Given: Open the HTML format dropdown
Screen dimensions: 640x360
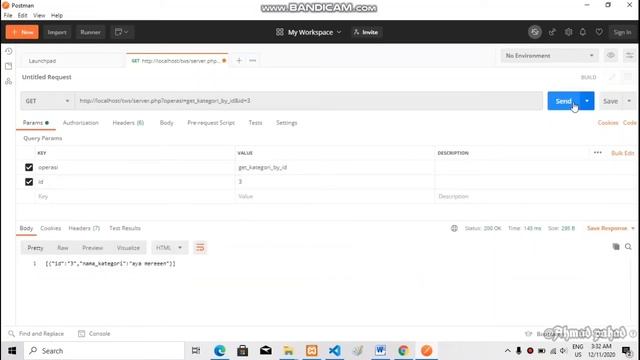Looking at the screenshot, I should pos(169,248).
